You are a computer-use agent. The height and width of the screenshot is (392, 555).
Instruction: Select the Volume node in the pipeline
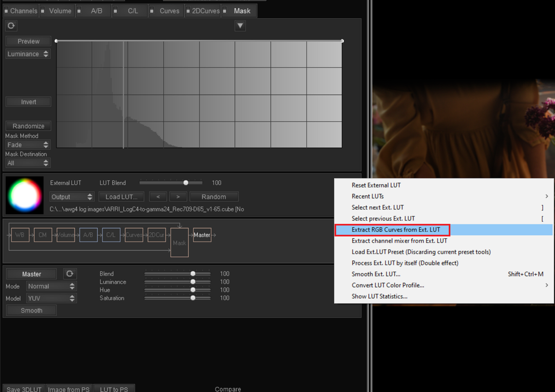pos(66,235)
